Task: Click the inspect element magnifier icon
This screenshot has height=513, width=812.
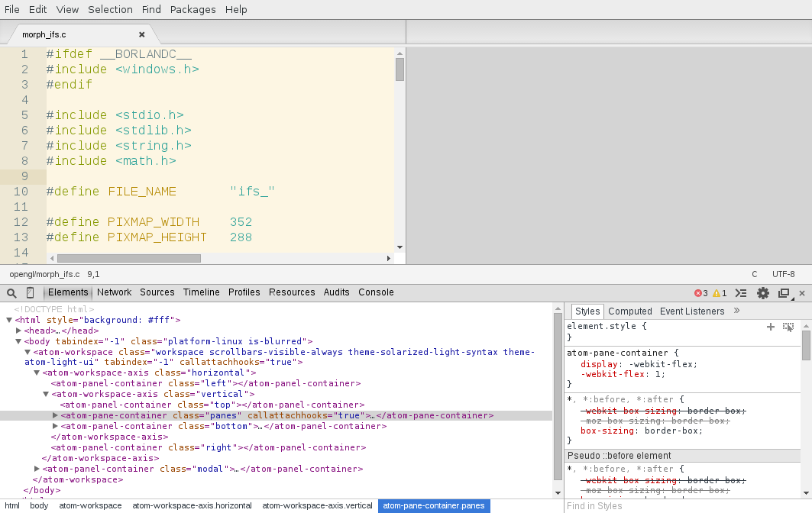Action: coord(11,293)
